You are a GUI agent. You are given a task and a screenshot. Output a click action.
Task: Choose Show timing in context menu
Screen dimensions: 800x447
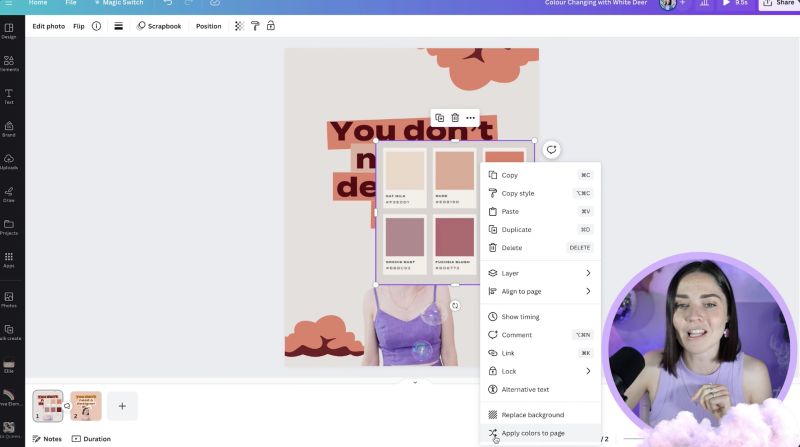click(540, 317)
